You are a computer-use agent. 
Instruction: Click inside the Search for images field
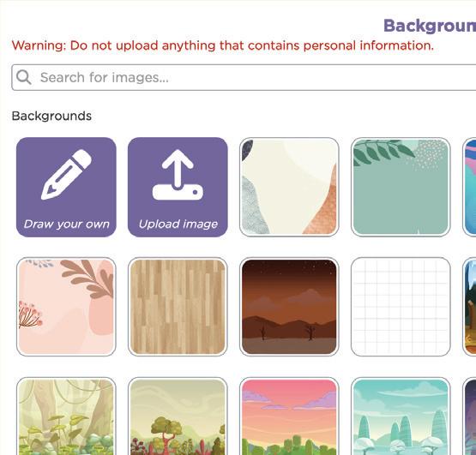pos(244,77)
